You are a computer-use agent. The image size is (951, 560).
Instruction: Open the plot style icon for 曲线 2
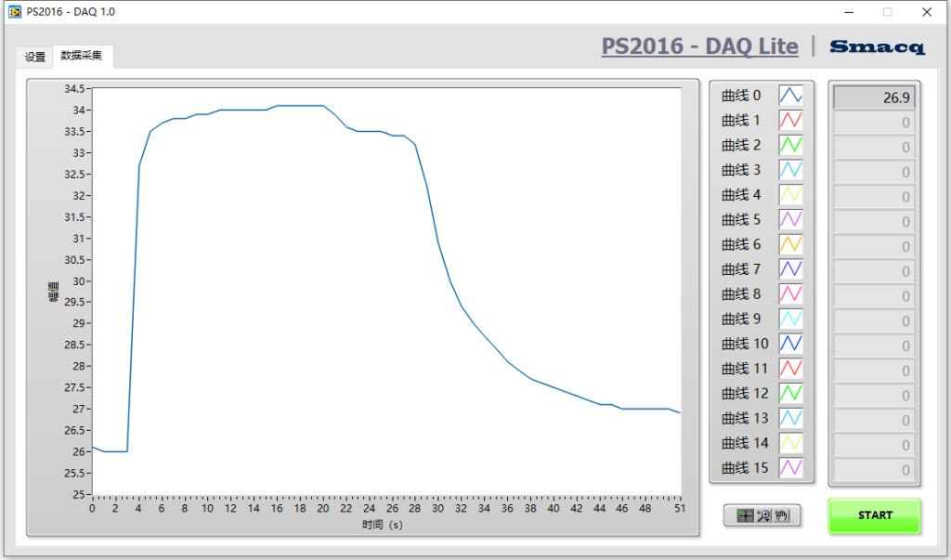click(x=791, y=145)
